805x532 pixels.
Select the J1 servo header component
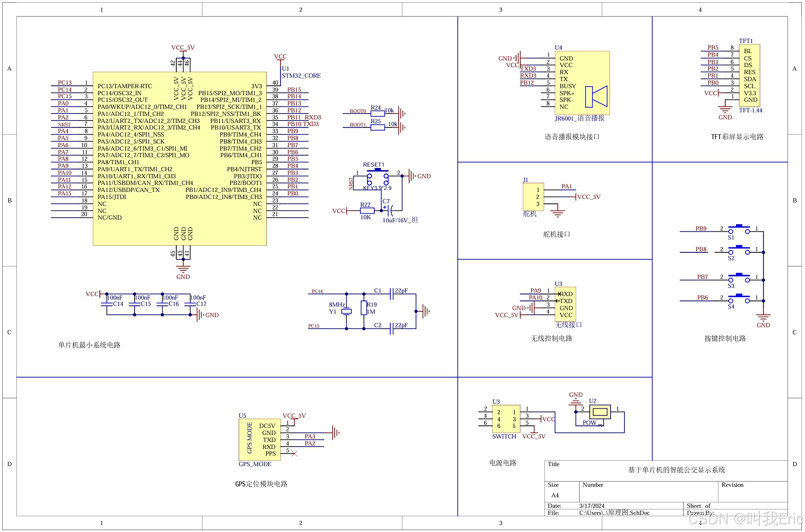click(x=533, y=197)
